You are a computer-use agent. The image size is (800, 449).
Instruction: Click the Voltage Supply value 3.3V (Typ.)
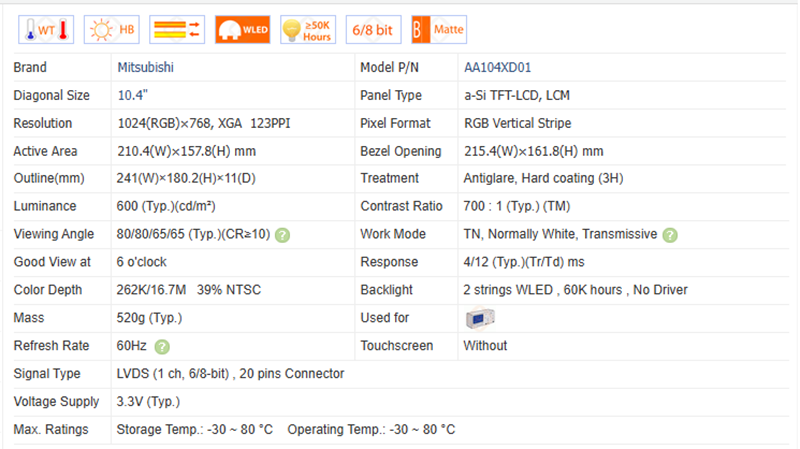point(148,402)
